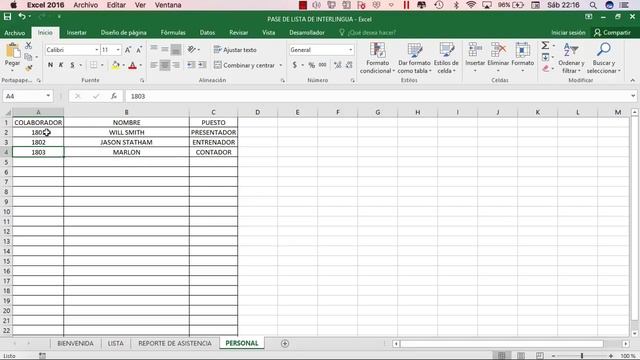640x360 pixels.
Task: Toggle underline (S) formatting
Action: (72, 65)
